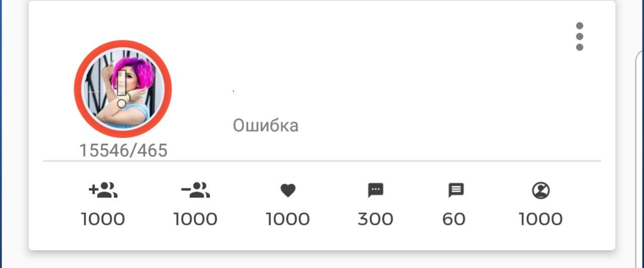The height and width of the screenshot is (268, 644).
Task: Click the crossed-out profile circle icon
Action: pos(541,190)
